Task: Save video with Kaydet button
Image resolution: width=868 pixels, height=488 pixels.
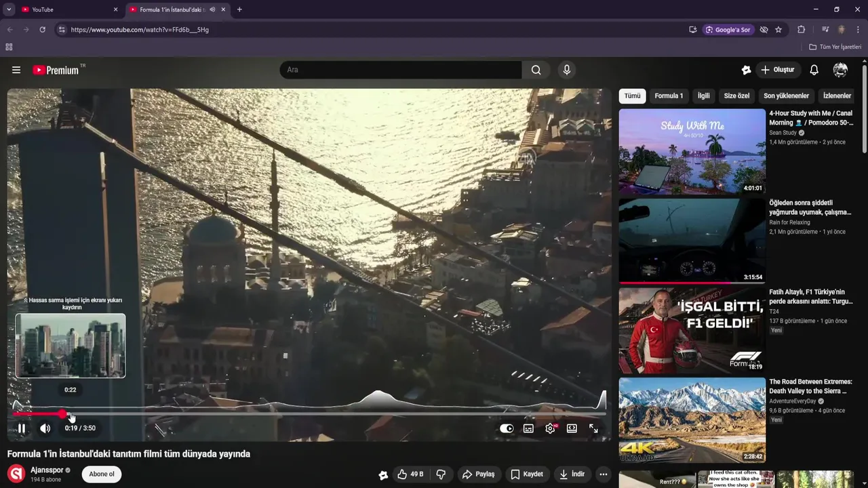Action: tap(527, 474)
